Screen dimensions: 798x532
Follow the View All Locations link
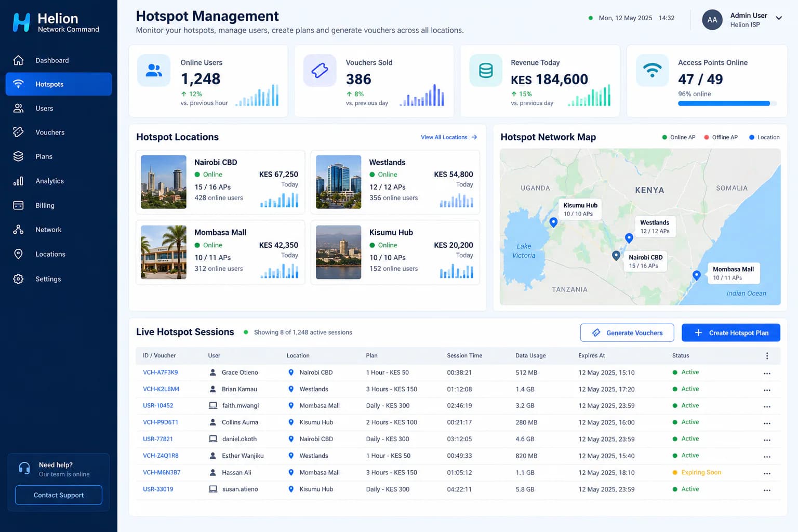click(449, 137)
